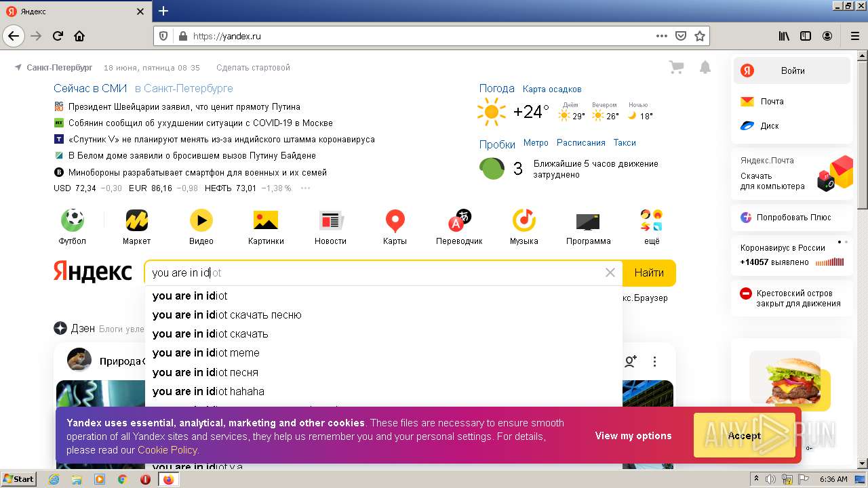The image size is (868, 488).
Task: Clear the search field with X
Action: coord(610,272)
